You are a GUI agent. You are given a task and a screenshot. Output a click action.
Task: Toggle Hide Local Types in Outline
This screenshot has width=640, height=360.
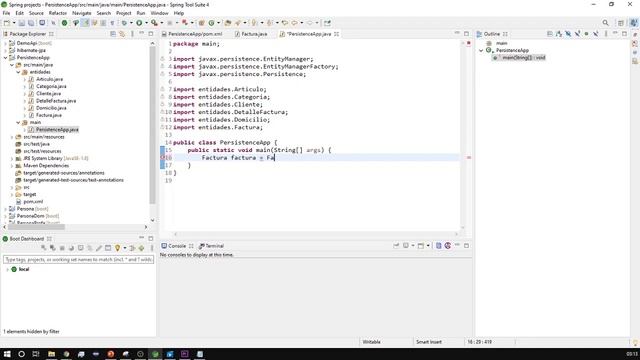tap(596, 34)
